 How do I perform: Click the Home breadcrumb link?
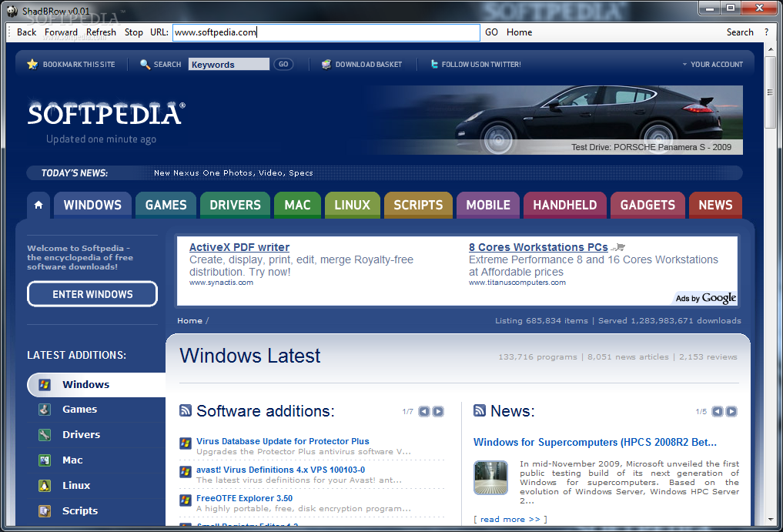coord(189,321)
